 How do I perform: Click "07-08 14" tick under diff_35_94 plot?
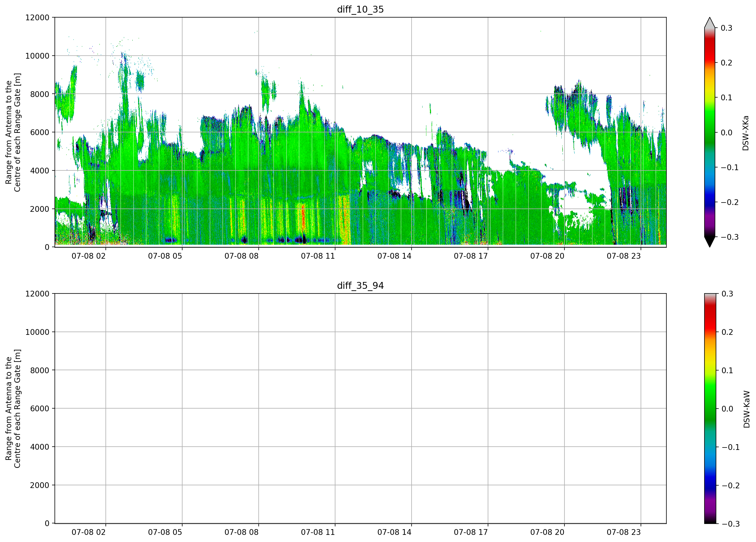[394, 532]
